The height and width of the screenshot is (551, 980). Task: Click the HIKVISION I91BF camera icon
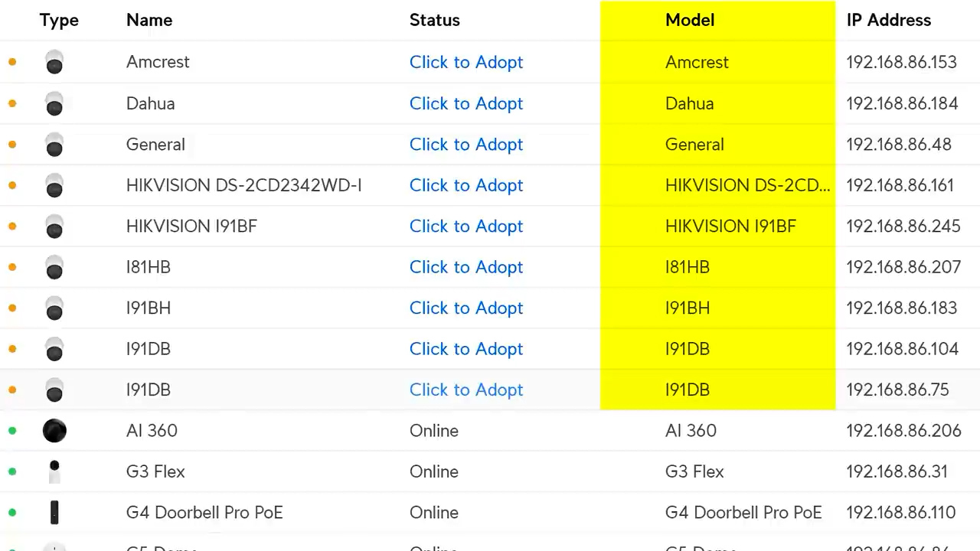click(x=54, y=227)
